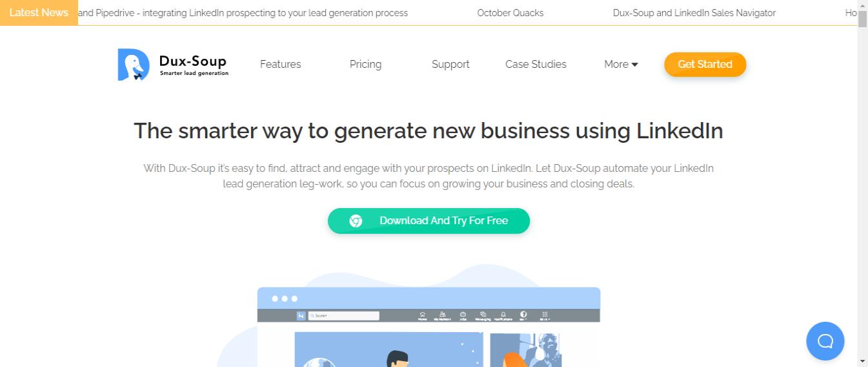Viewport: 868px width, 367px height.
Task: Open the Support page
Action: pyautogui.click(x=450, y=65)
